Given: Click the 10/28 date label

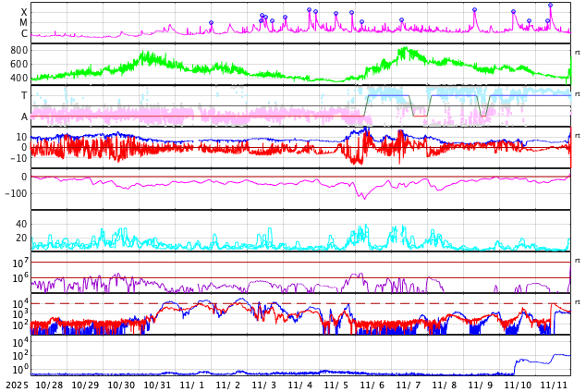Looking at the screenshot, I should [49, 385].
